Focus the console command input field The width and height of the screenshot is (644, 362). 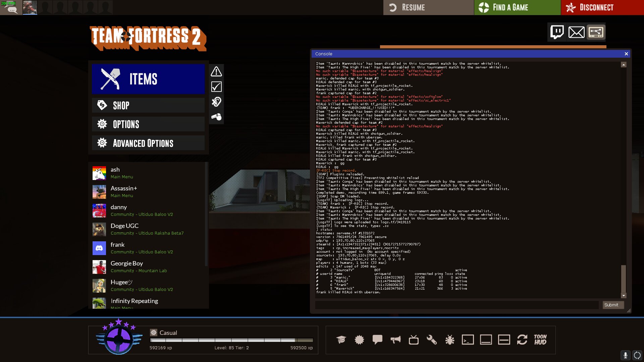[x=457, y=305]
